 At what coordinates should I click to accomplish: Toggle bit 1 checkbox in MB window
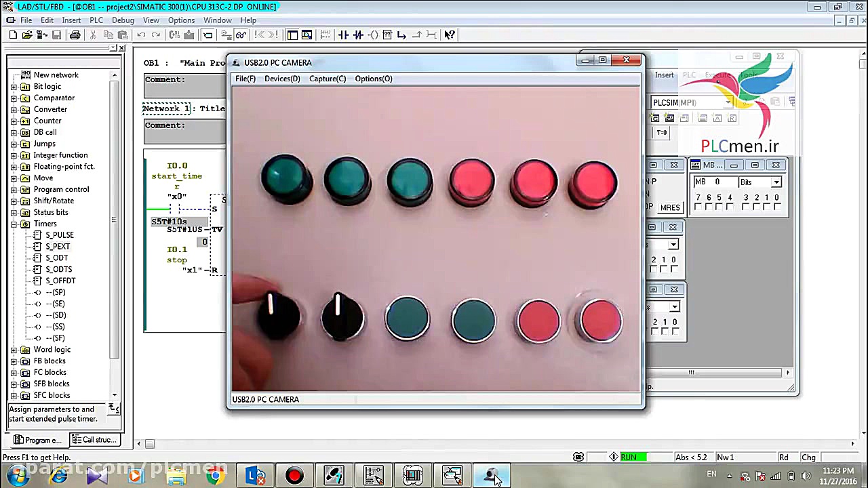[x=766, y=207]
